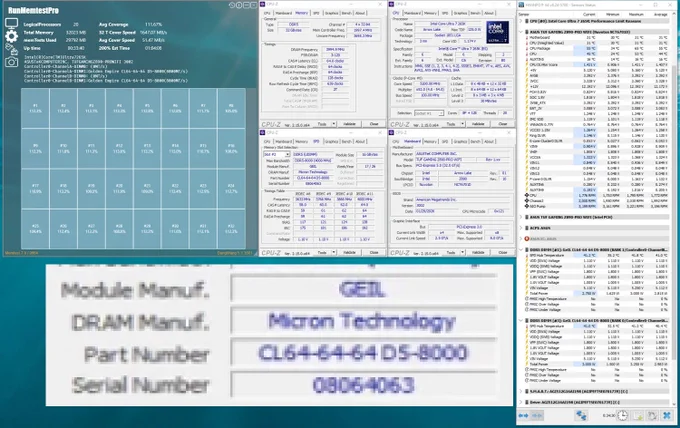The image size is (680, 428).
Task: Reset the HWiNFO clock timer icon
Action: coord(622,415)
